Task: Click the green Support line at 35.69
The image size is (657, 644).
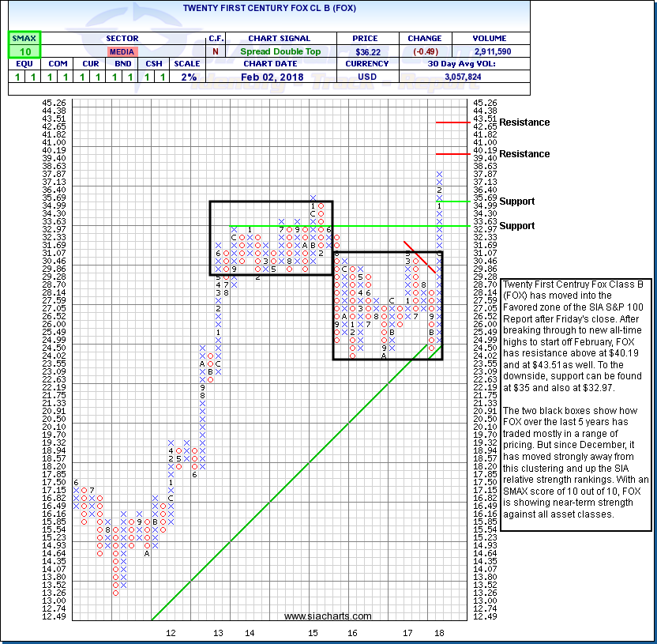Action: click(x=452, y=201)
